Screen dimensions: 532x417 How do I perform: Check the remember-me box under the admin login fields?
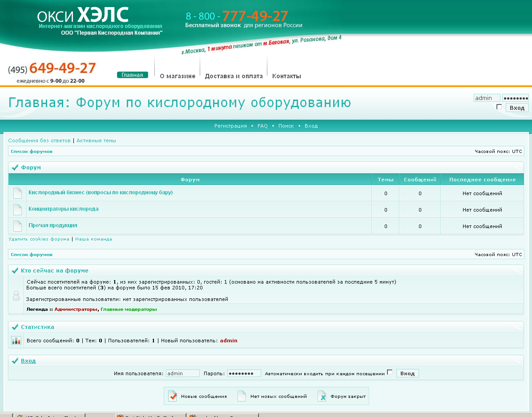coord(499,107)
